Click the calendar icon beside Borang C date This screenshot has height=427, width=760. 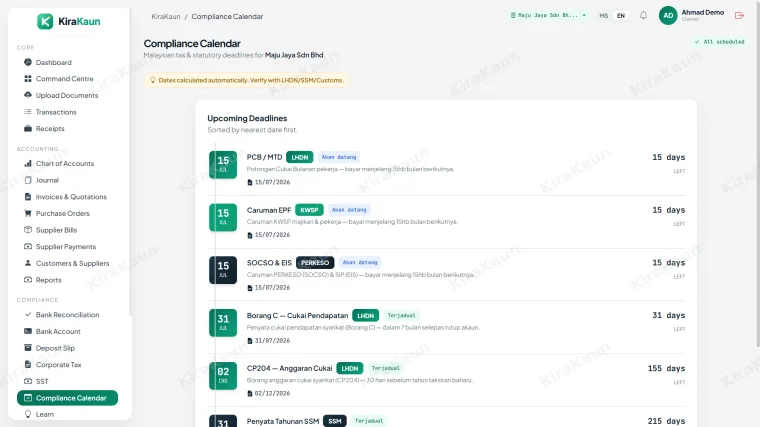pos(250,341)
